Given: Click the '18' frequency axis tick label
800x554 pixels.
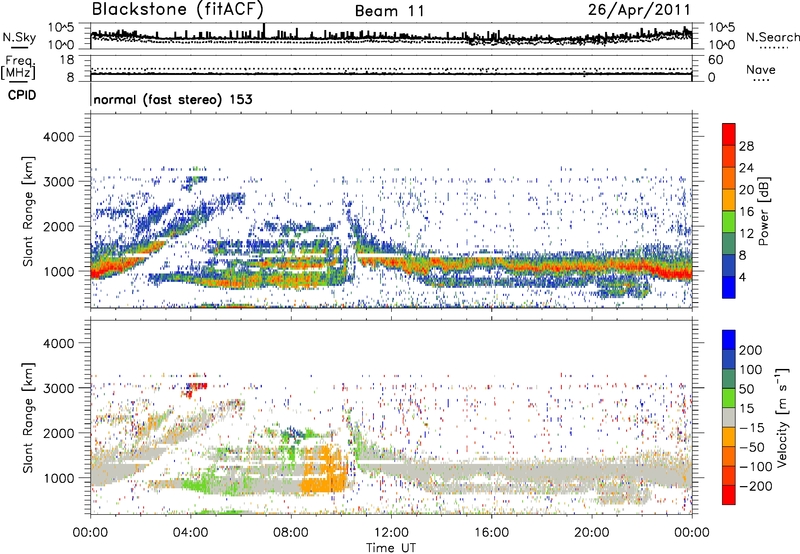Looking at the screenshot, I should (67, 60).
